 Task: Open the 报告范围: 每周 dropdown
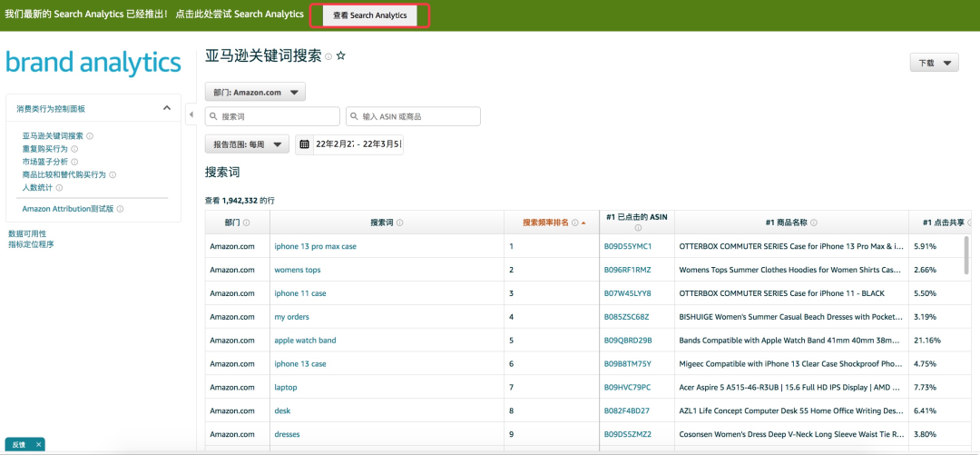247,144
